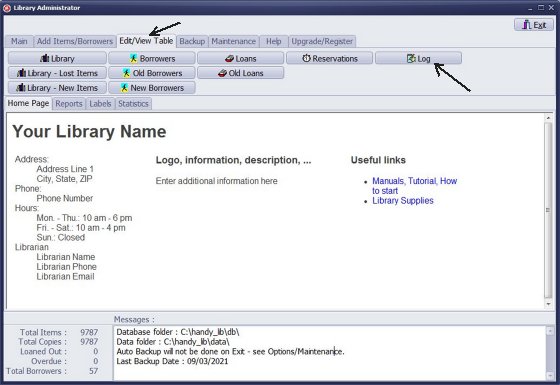The image size is (560, 385).
Task: Click the 'Librarian Name' text
Action: tap(66, 257)
